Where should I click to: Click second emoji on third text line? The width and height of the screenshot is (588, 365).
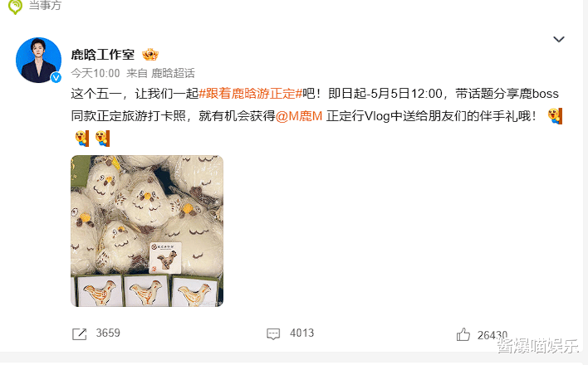(x=102, y=139)
